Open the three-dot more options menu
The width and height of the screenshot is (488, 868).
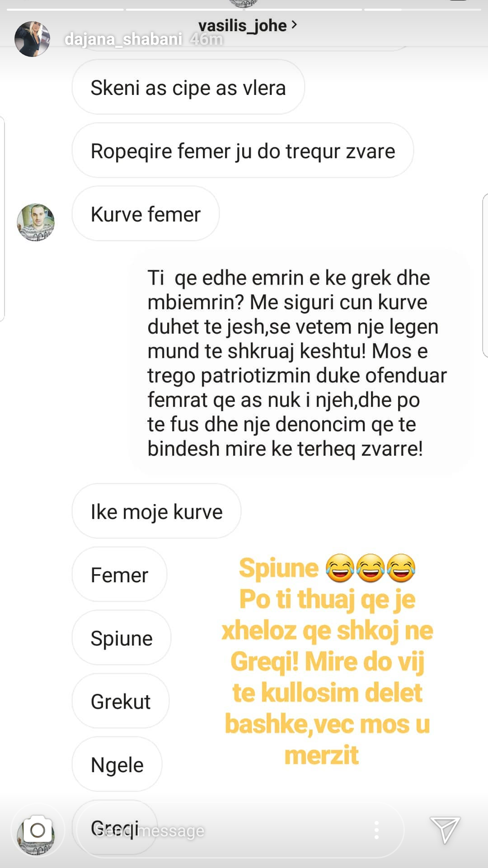pos(377,830)
